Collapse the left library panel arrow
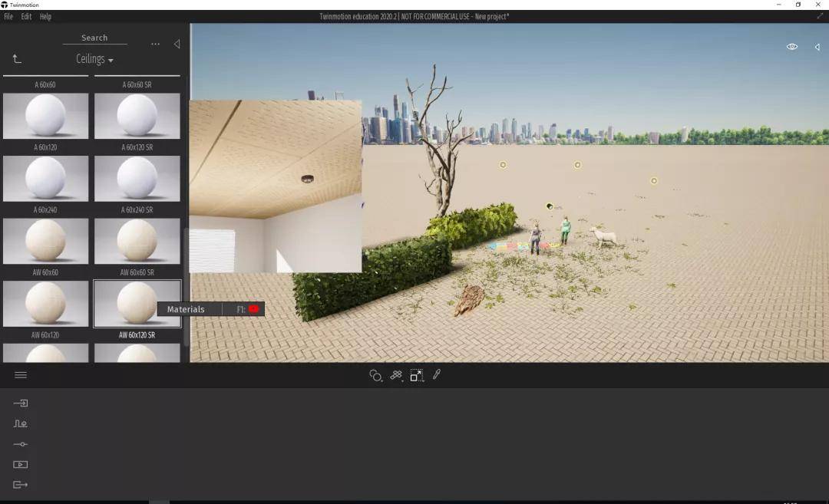Viewport: 829px width, 504px height. click(x=177, y=44)
